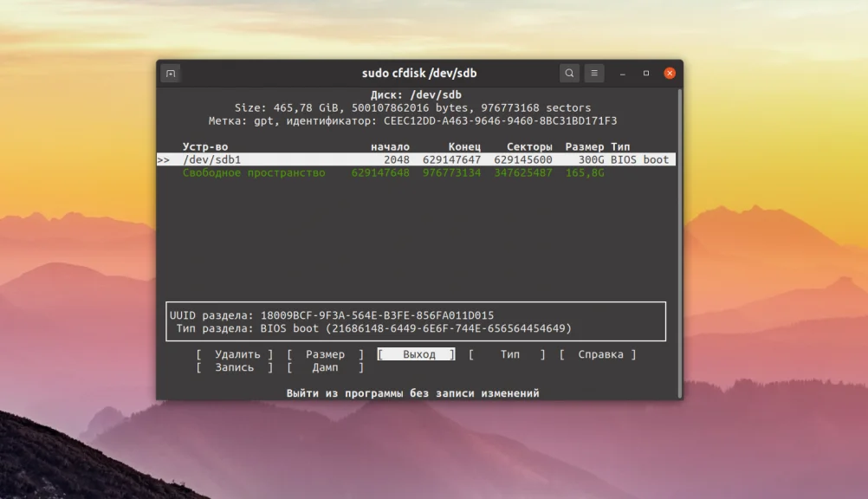The width and height of the screenshot is (868, 499).
Task: Open a new terminal tab icon
Action: coord(172,73)
